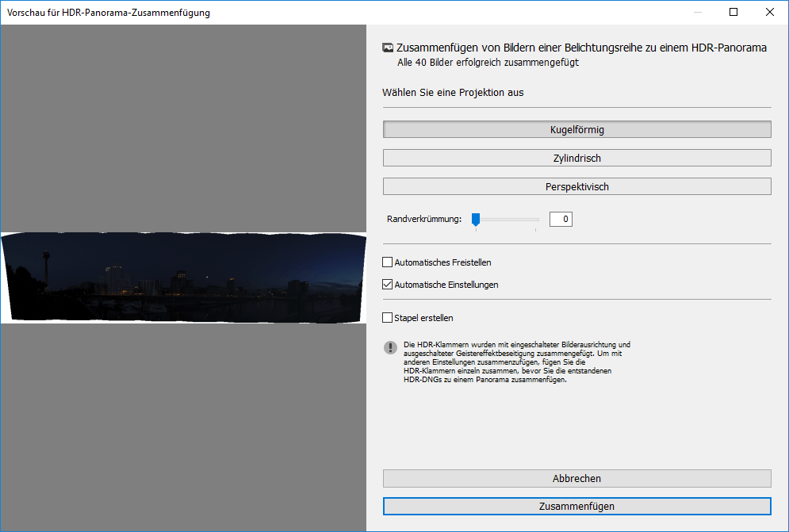789x532 pixels.
Task: Click the HDR-Klammern info message text
Action: coord(517,362)
